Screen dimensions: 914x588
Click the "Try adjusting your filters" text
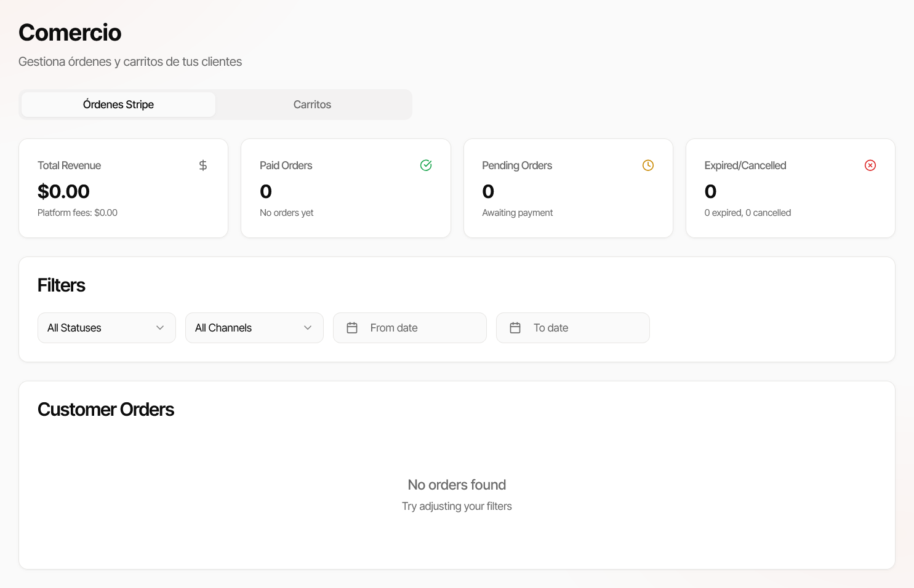click(457, 506)
